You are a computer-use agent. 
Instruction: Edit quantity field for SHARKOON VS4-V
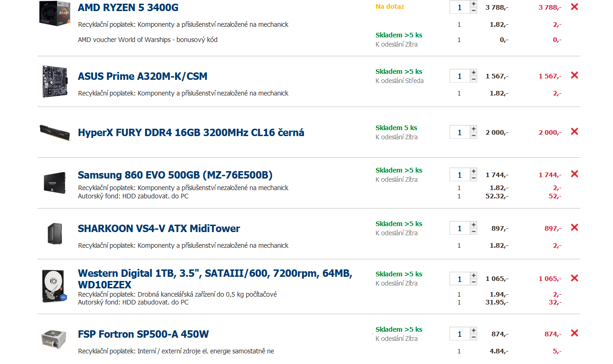pos(460,228)
